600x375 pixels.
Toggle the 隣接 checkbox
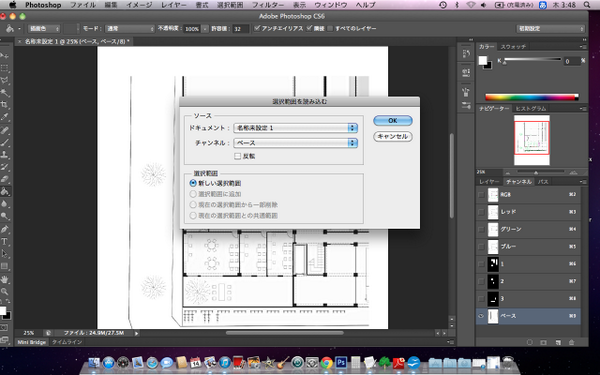[309, 28]
